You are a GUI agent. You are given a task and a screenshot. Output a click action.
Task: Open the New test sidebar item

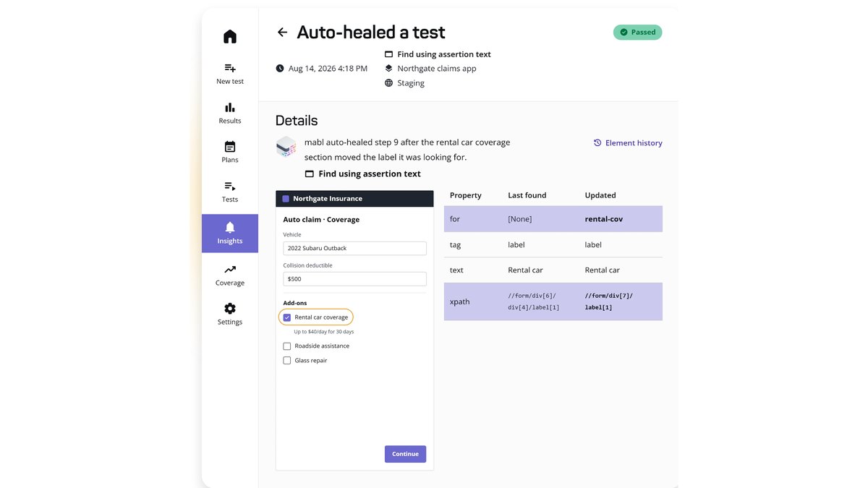point(230,73)
